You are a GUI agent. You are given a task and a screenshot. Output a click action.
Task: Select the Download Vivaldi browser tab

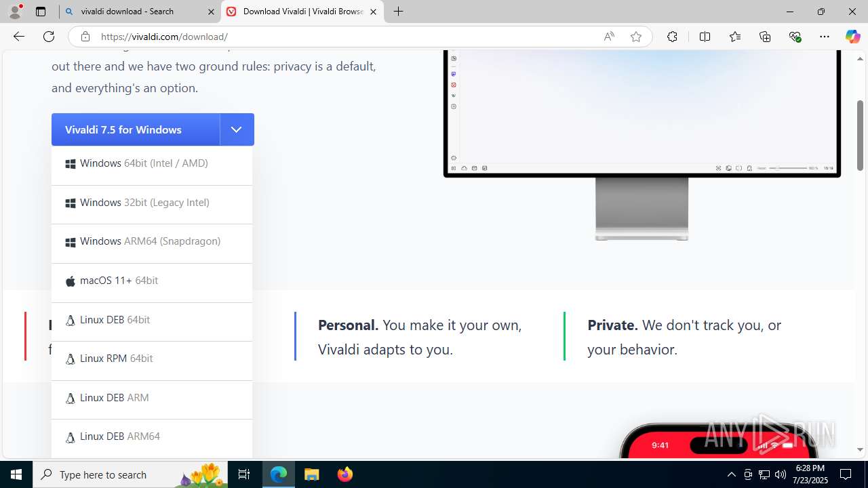click(302, 12)
